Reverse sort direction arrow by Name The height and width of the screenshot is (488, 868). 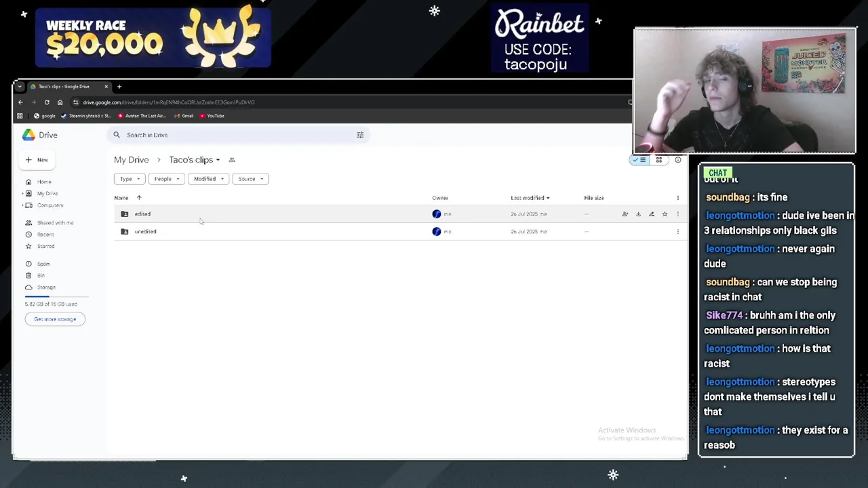139,198
